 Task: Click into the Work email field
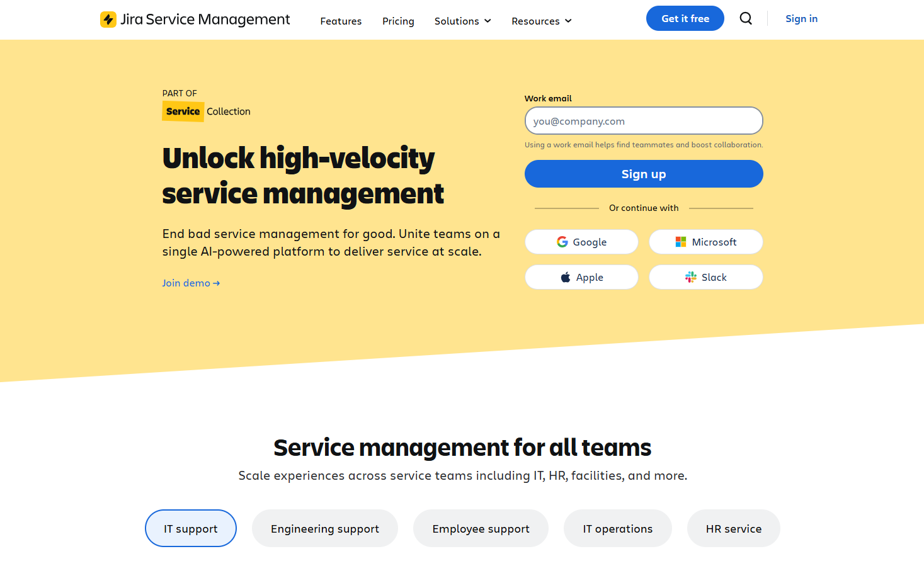(x=644, y=121)
